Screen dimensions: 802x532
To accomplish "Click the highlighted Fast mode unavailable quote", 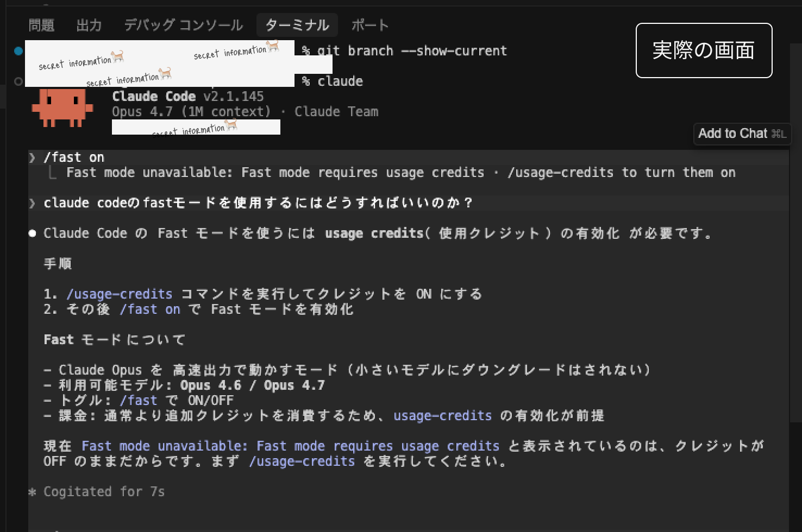I will (x=291, y=446).
